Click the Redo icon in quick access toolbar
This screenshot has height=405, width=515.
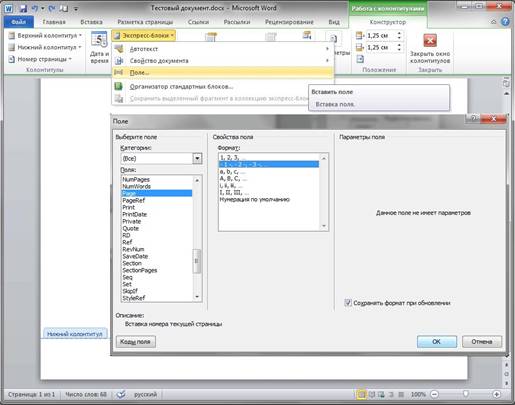click(52, 9)
